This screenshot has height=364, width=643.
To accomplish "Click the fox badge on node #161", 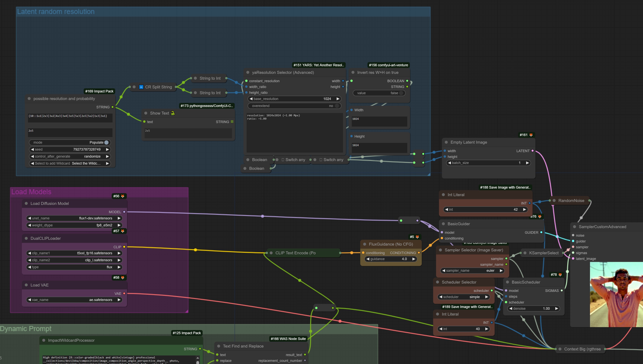I will 531,135.
